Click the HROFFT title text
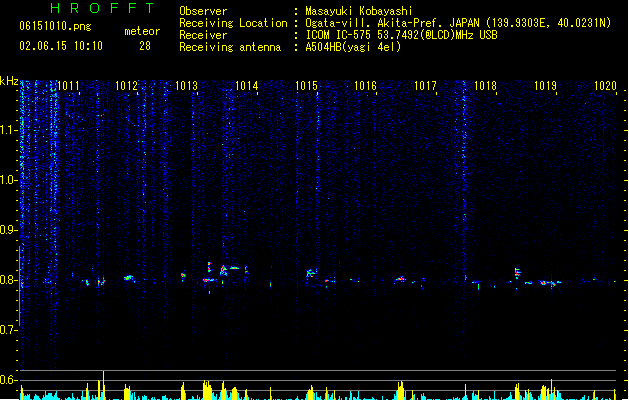629x400 pixels. (x=102, y=8)
